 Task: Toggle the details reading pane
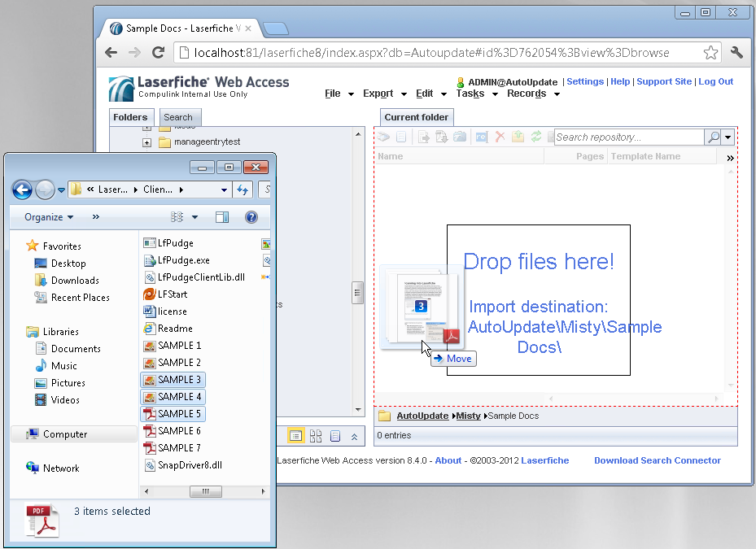coord(335,436)
